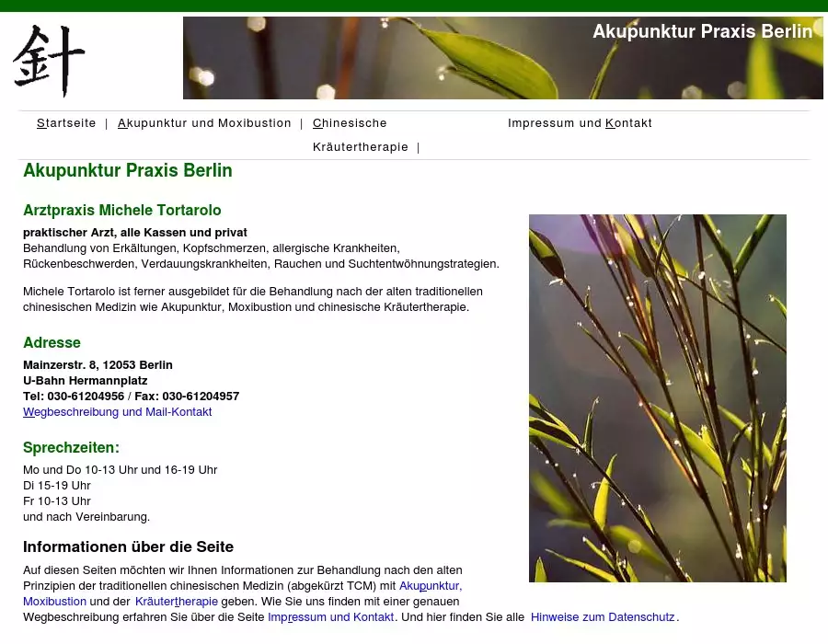The width and height of the screenshot is (828, 644).
Task: Click the inline Akupunktur link in the paragraph
Action: click(x=429, y=586)
